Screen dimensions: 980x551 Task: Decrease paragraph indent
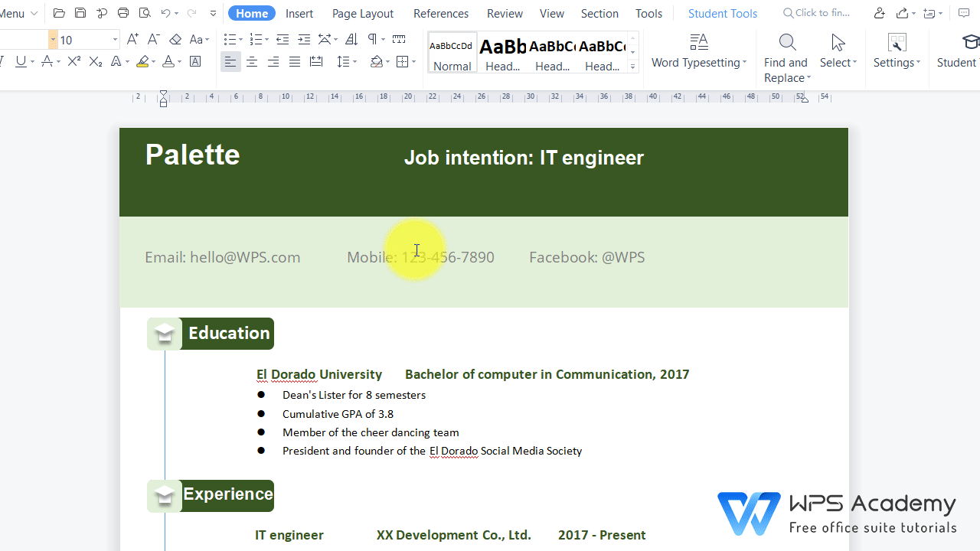tap(283, 40)
